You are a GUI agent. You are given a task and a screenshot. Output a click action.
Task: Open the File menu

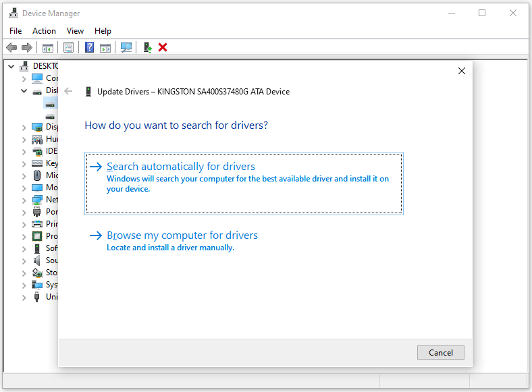(x=16, y=31)
